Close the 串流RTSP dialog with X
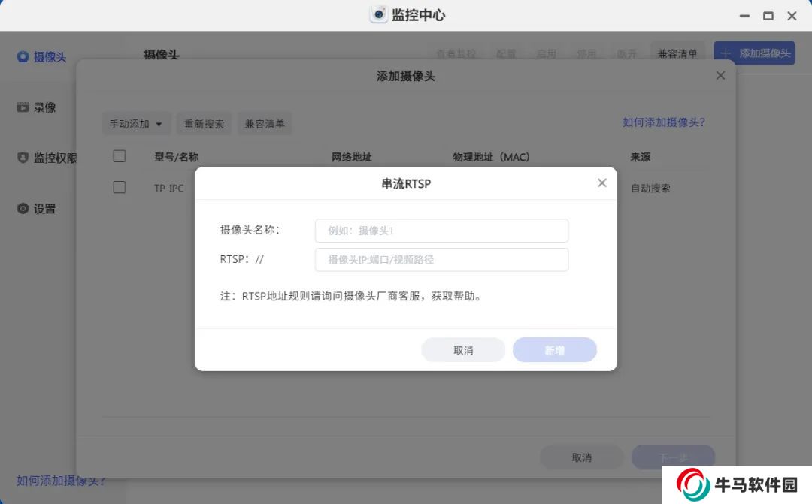Viewport: 812px width, 504px height. pos(601,183)
